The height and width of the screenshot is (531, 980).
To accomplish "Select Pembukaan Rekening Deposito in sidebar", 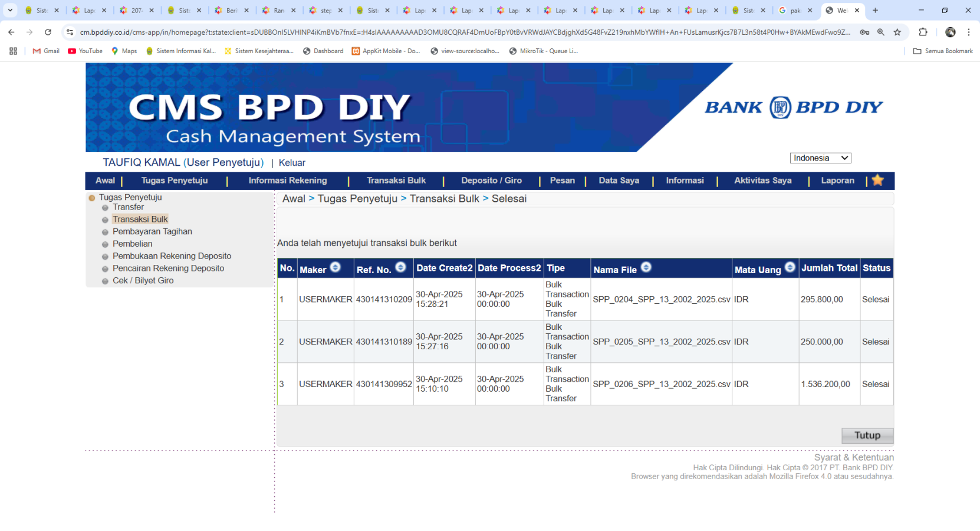I will pyautogui.click(x=172, y=256).
